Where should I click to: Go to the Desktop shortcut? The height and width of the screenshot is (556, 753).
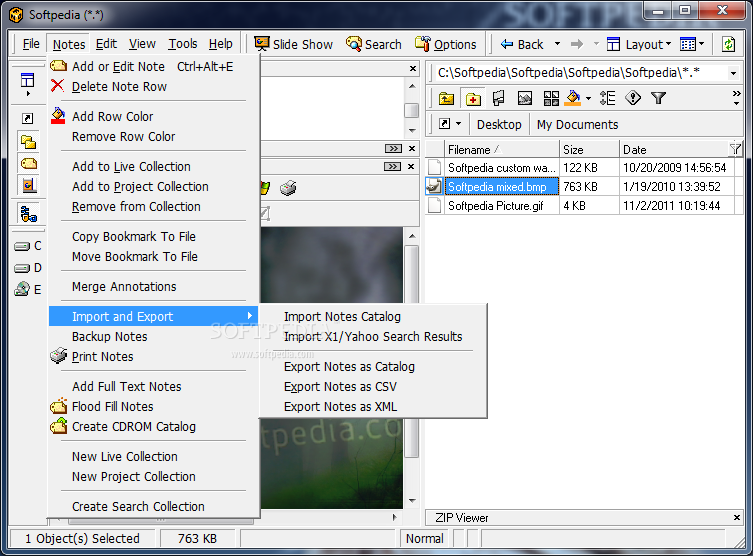[499, 125]
